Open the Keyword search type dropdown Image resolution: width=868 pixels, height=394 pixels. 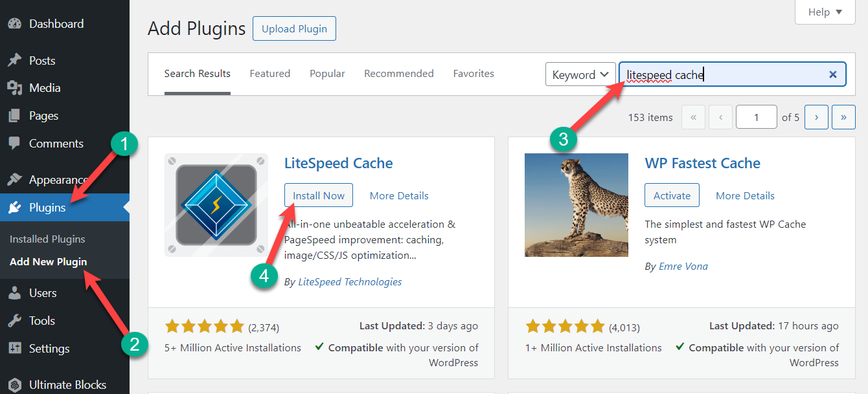[580, 74]
